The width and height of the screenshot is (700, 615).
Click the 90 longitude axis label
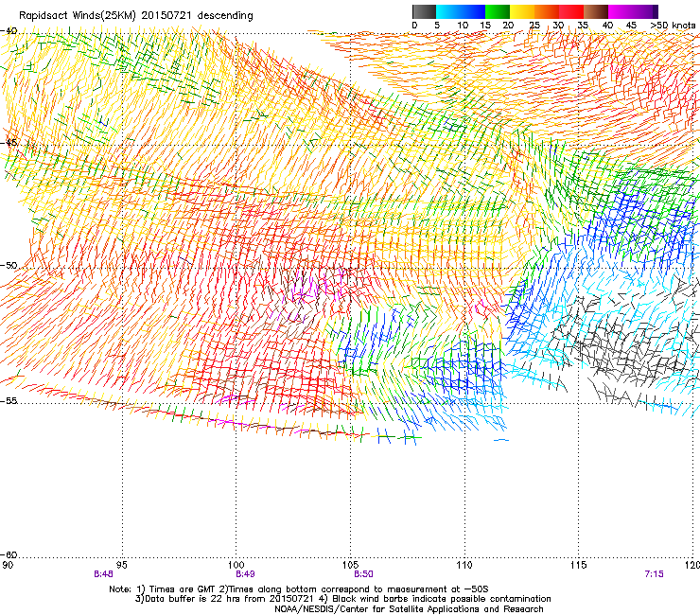point(8,565)
